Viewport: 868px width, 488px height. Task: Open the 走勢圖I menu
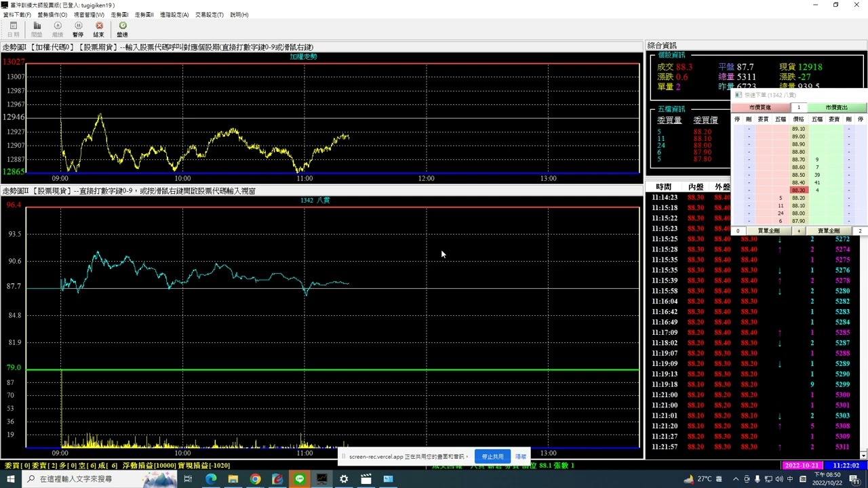coord(119,15)
